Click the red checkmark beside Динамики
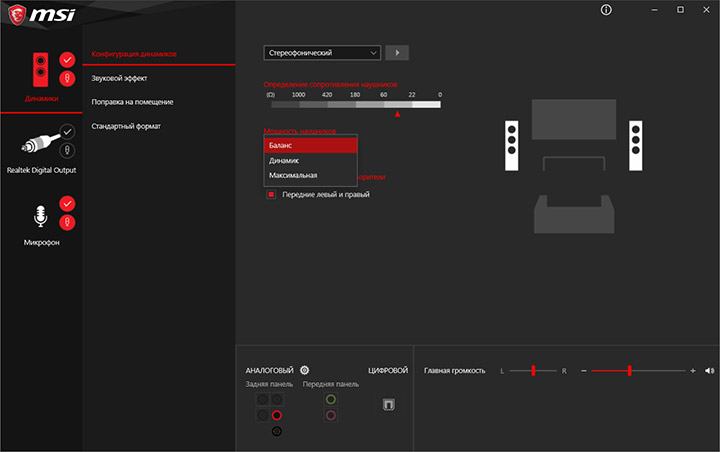 (x=67, y=60)
